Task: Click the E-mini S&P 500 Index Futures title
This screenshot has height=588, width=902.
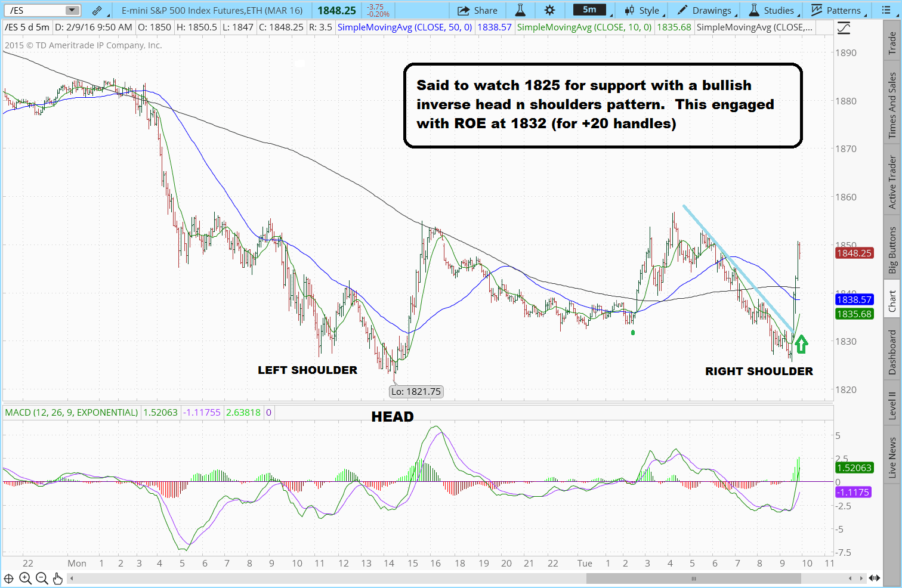Action: pyautogui.click(x=212, y=10)
